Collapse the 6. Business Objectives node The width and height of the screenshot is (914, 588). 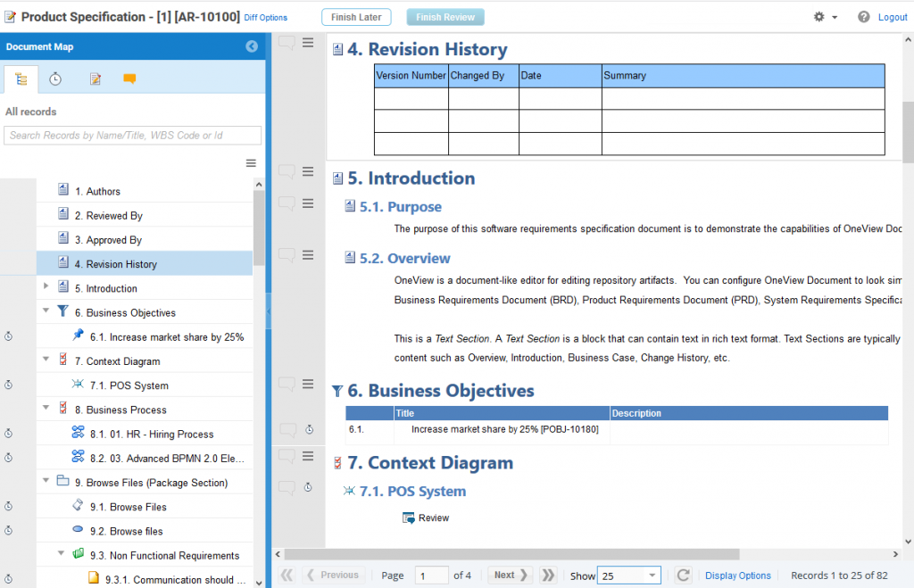[x=46, y=311]
